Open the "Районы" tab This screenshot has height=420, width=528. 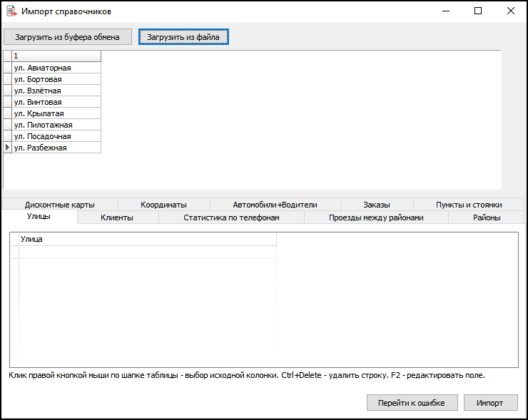[486, 217]
